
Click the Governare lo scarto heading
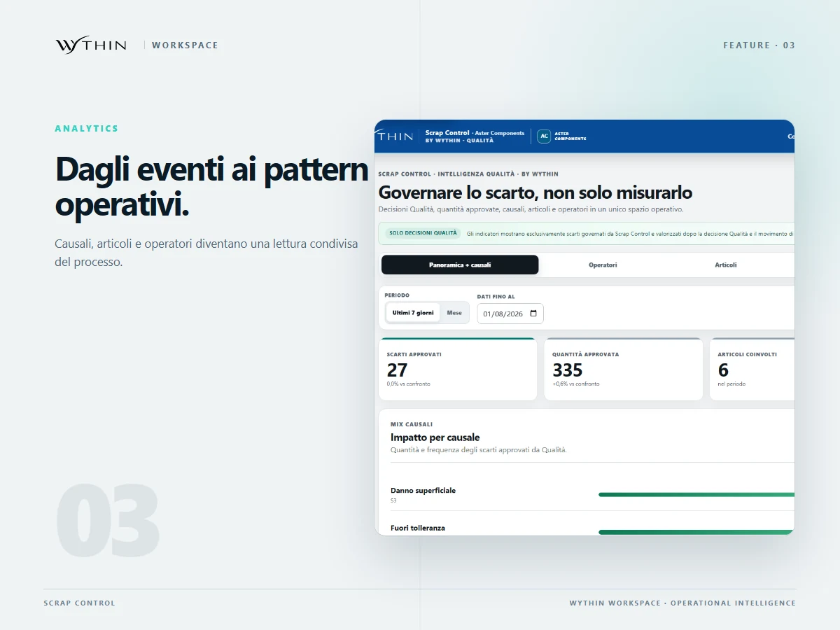click(x=535, y=192)
